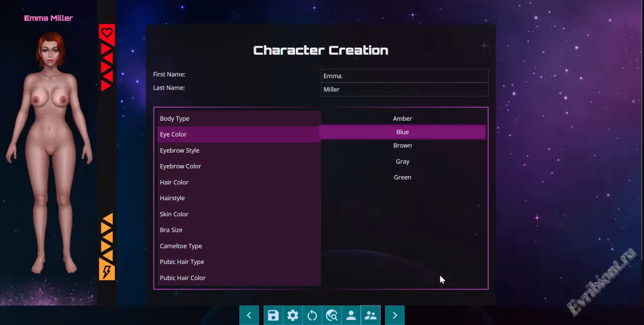The height and width of the screenshot is (325, 644).
Task: Click the restart circular arrow icon
Action: (x=312, y=315)
